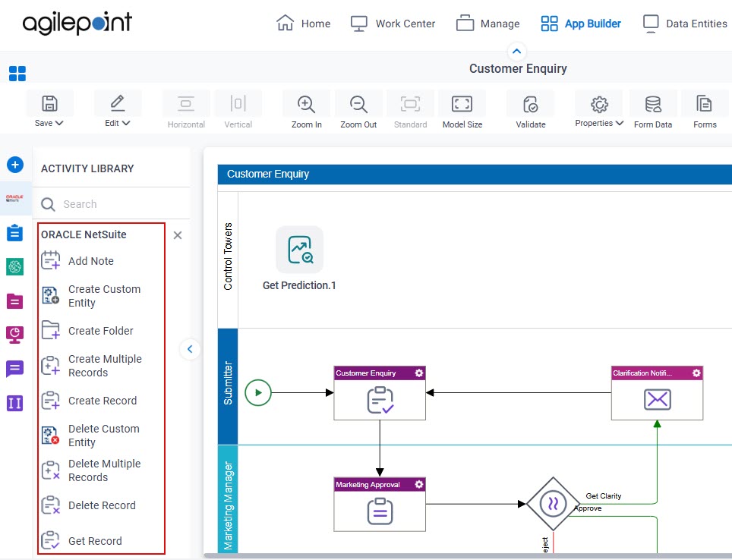
Task: Open Clarification Notification gear settings
Action: pos(696,373)
